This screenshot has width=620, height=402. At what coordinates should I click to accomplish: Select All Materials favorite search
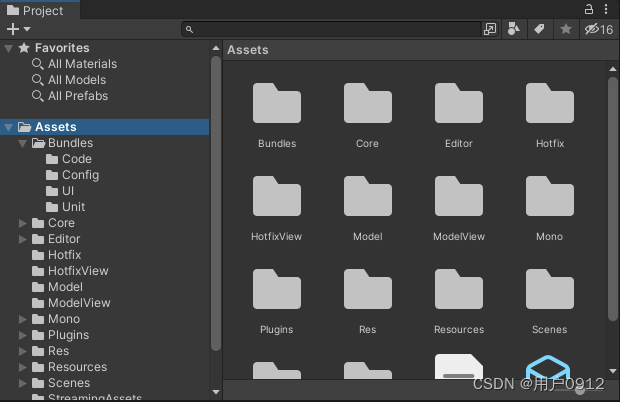click(82, 64)
